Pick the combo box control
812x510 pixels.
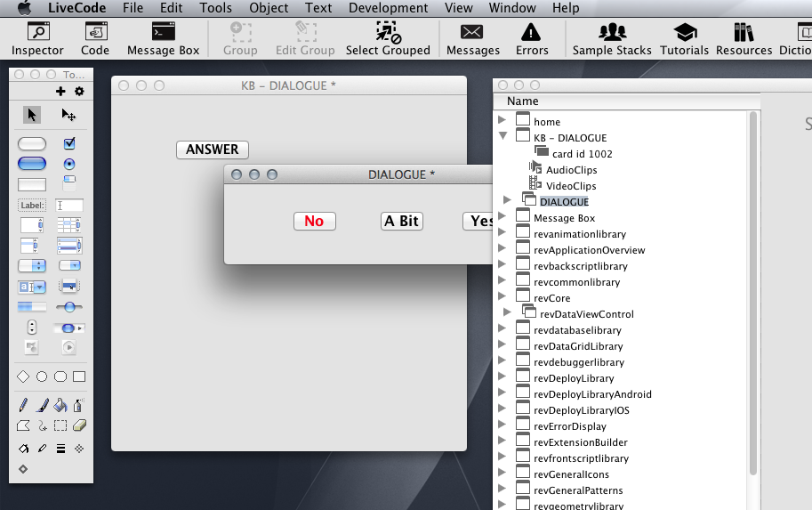pos(32,287)
